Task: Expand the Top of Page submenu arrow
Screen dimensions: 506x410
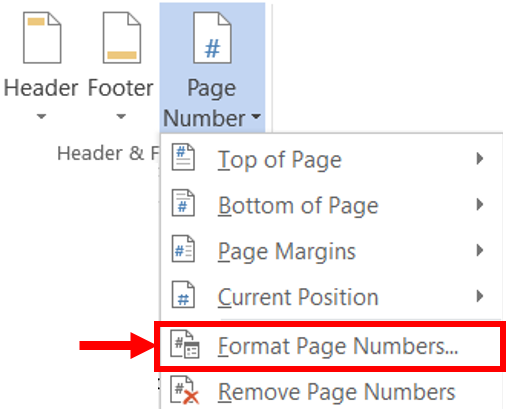Action: click(x=480, y=158)
